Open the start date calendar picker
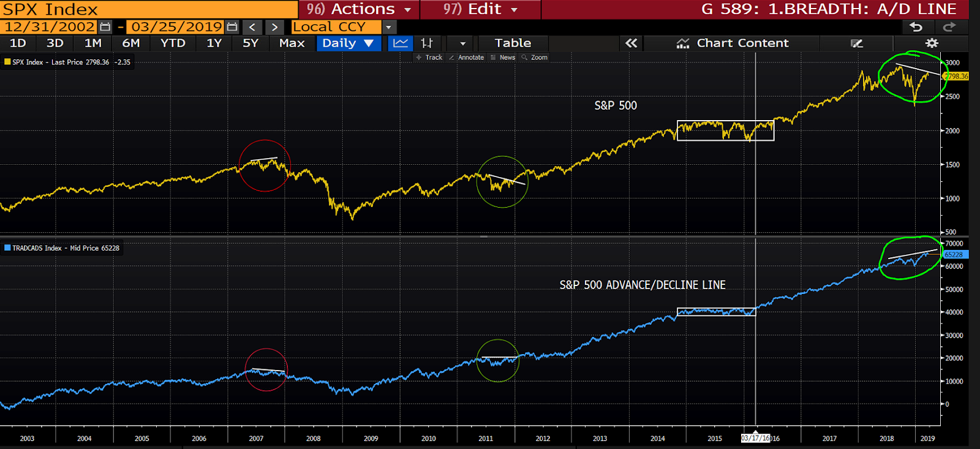 105,27
